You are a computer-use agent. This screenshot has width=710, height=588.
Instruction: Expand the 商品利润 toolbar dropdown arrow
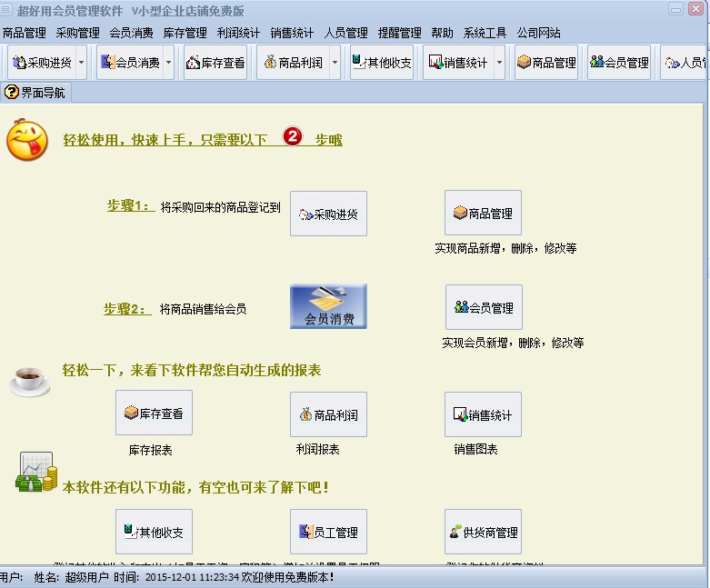(335, 63)
